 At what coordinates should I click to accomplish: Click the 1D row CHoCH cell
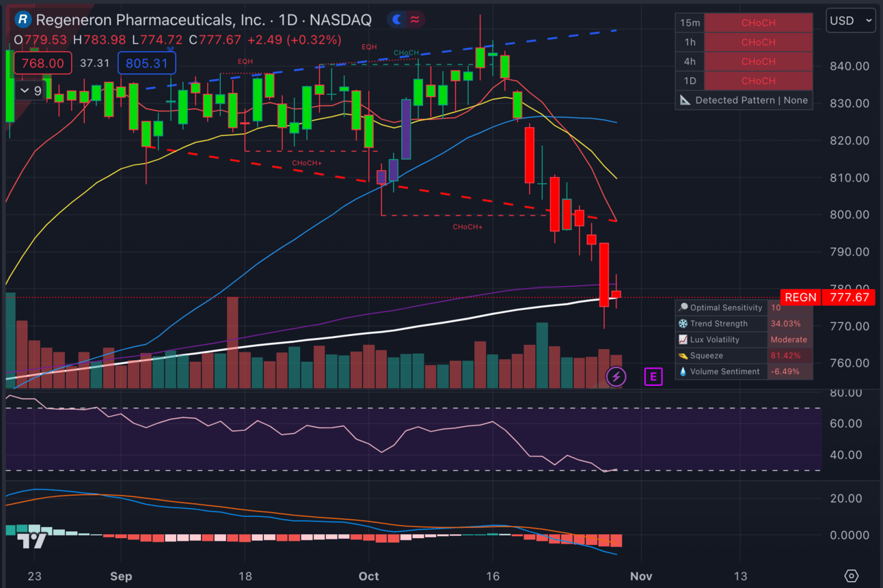[x=758, y=81]
